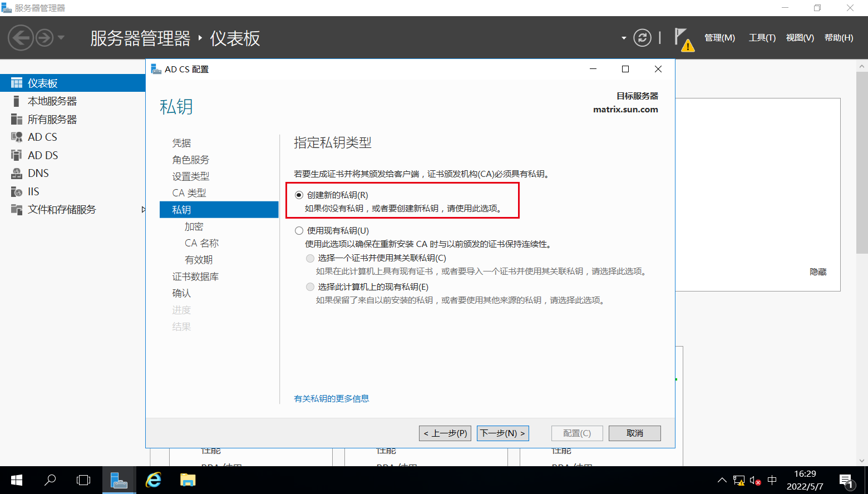The height and width of the screenshot is (494, 868).
Task: Choose the 使用现有私钥 radio option
Action: pos(299,231)
